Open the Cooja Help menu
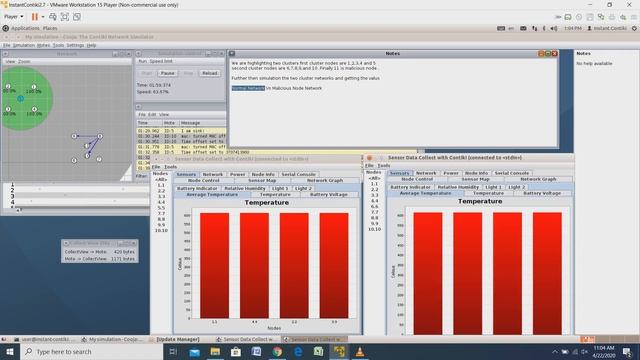This screenshot has width=640, height=360. (91, 45)
